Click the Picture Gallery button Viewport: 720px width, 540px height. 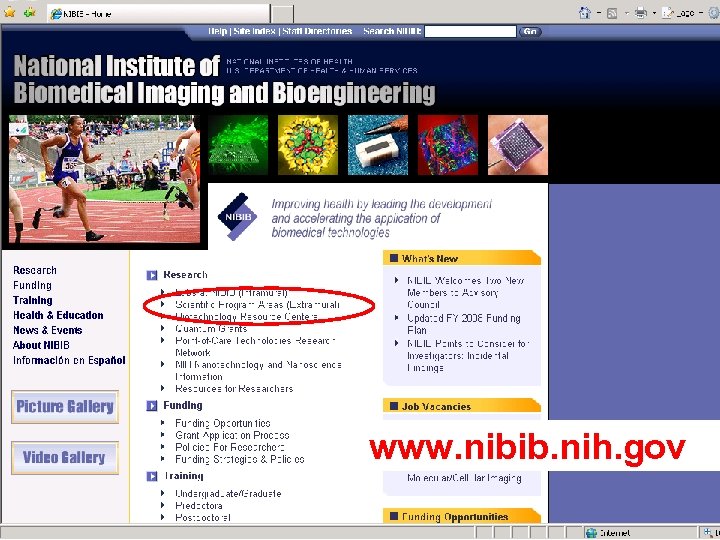click(x=65, y=407)
